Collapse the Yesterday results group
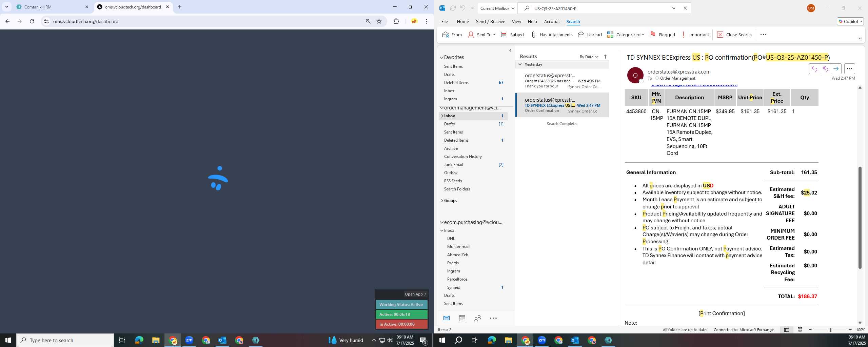Viewport: 868px width, 347px height. coord(520,64)
